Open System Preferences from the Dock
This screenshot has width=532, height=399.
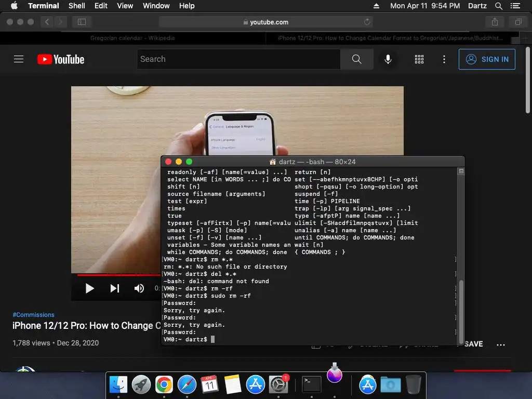278,384
